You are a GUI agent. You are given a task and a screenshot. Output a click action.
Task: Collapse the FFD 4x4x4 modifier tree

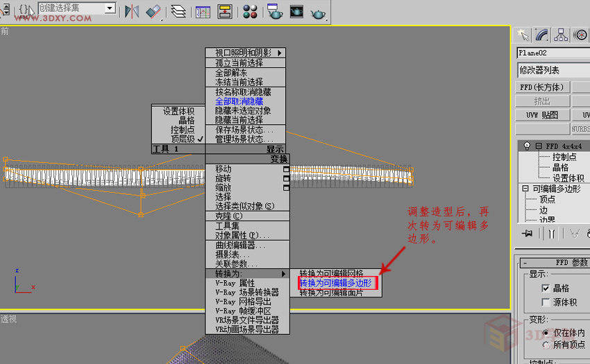click(539, 146)
